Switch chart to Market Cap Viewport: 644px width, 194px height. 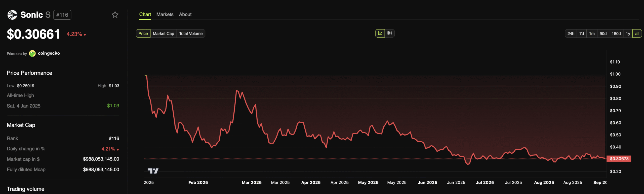point(163,34)
